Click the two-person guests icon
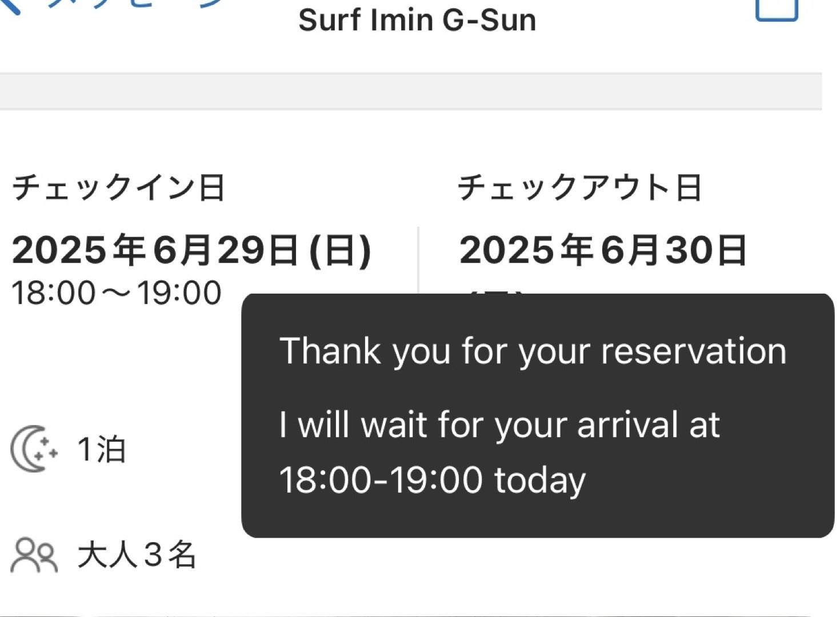840x617 pixels. [35, 555]
